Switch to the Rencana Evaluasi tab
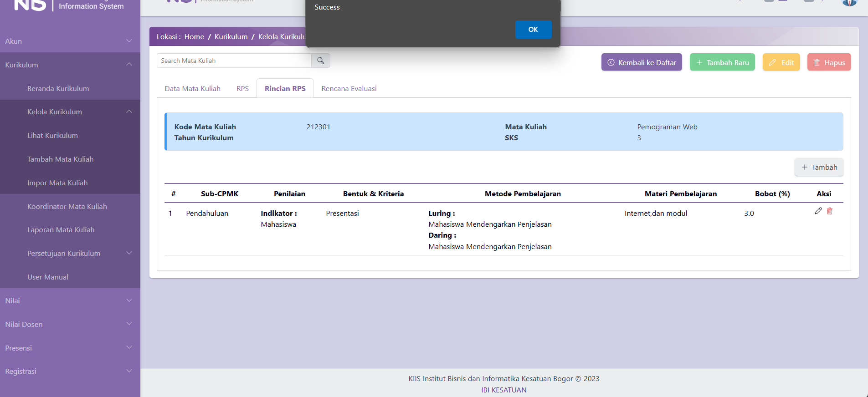Image resolution: width=868 pixels, height=397 pixels. click(349, 88)
